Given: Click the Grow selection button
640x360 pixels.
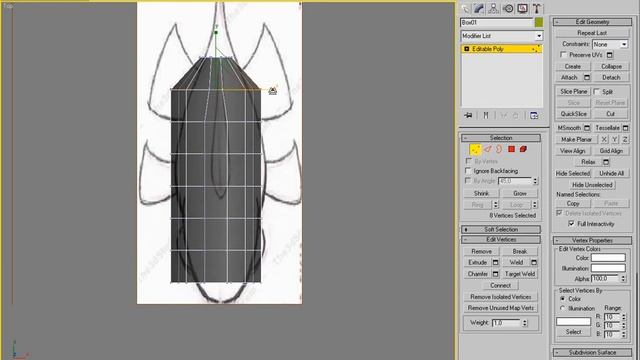Looking at the screenshot, I should click(x=520, y=193).
